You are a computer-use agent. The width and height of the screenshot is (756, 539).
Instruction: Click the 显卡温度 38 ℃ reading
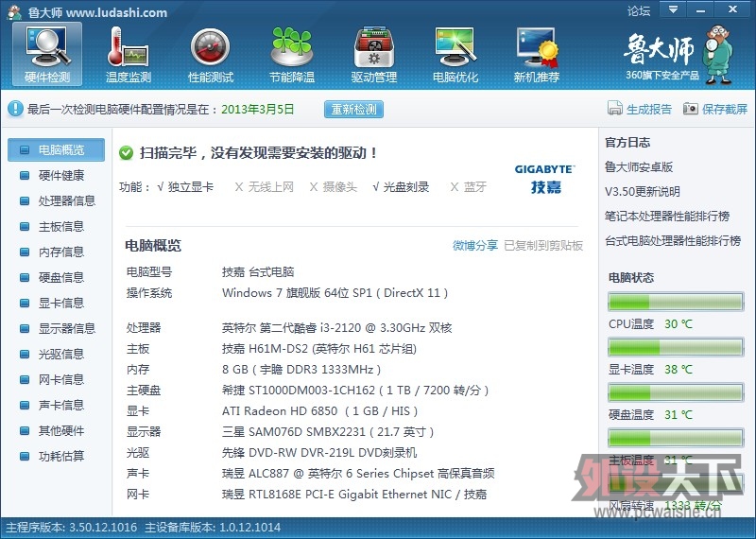pos(679,370)
